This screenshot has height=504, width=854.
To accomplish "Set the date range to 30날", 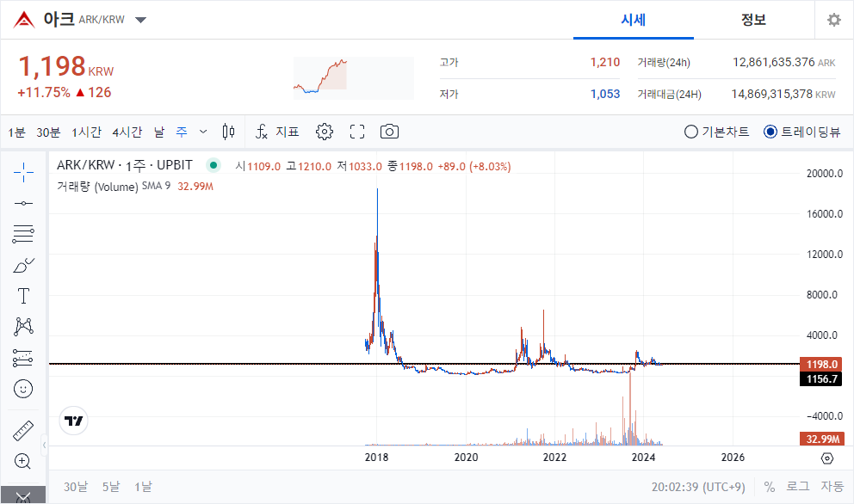I will [75, 486].
